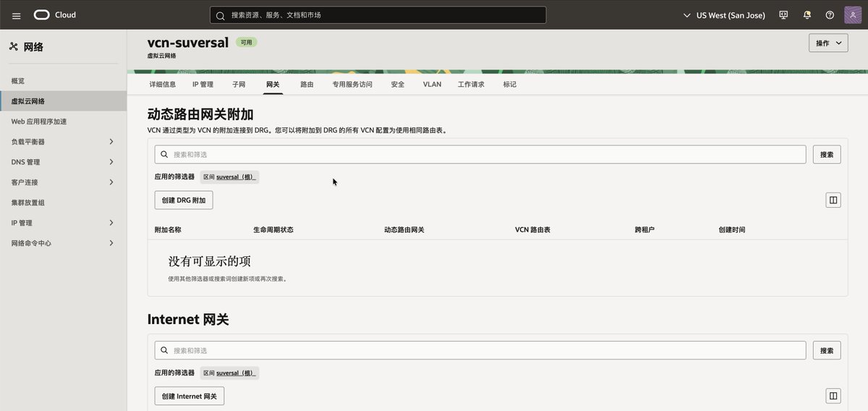Screen dimensions: 868x411
Task: Expand DNS 管理 in the sidebar
Action: (x=111, y=162)
